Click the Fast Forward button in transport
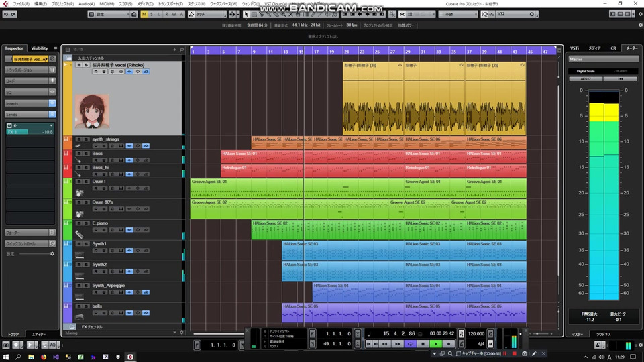Image resolution: width=644 pixels, height=362 pixels. [x=398, y=344]
